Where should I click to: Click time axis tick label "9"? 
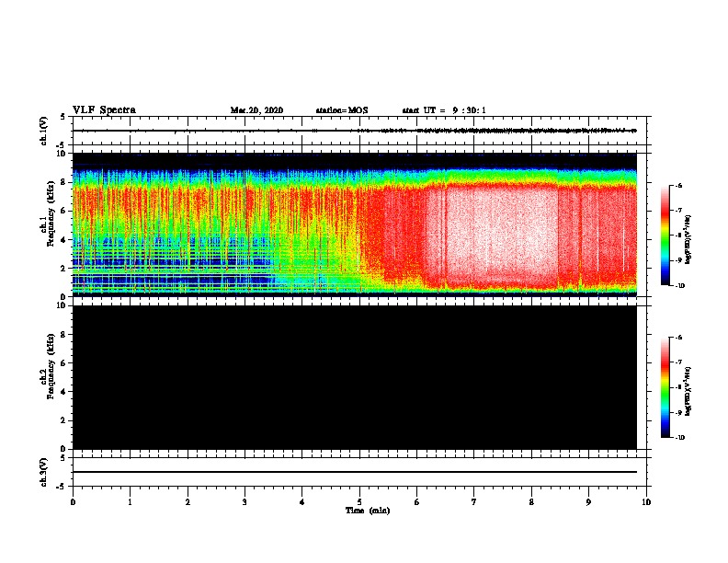588,502
